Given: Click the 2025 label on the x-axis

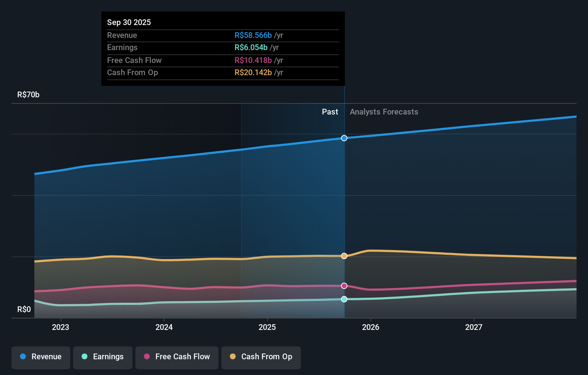Looking at the screenshot, I should pyautogui.click(x=268, y=327).
